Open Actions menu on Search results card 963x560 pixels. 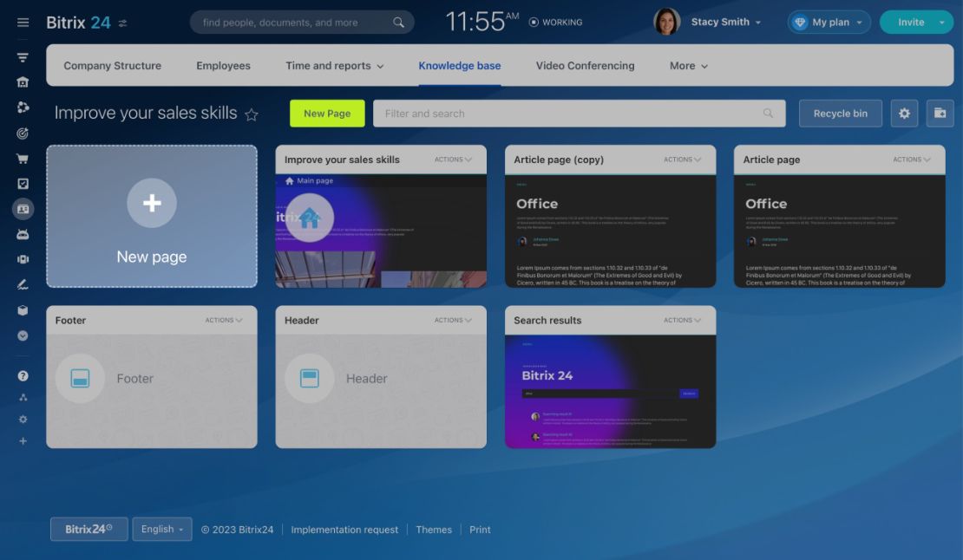[x=682, y=320]
